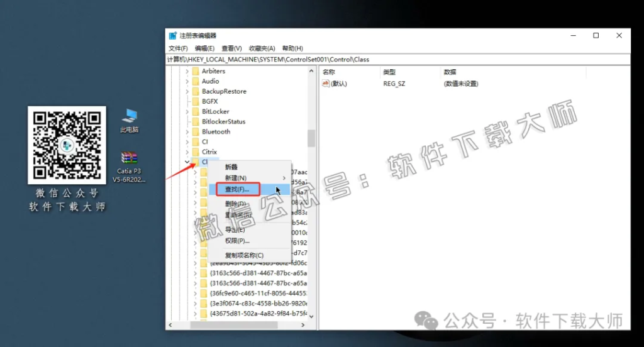The image size is (644, 347).
Task: Click the CI folder icon
Action: click(x=196, y=141)
